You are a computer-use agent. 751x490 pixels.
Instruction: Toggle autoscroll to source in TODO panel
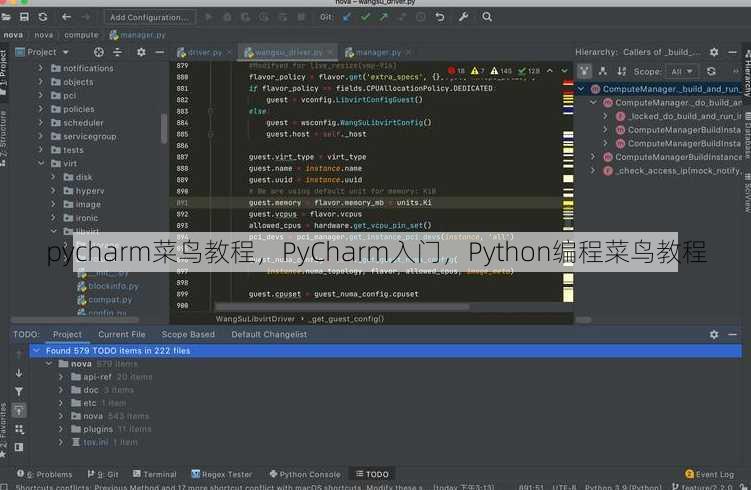coord(19,410)
